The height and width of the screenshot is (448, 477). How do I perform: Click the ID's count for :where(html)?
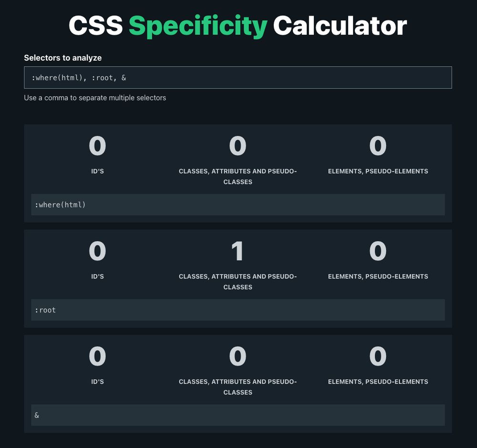point(97,146)
